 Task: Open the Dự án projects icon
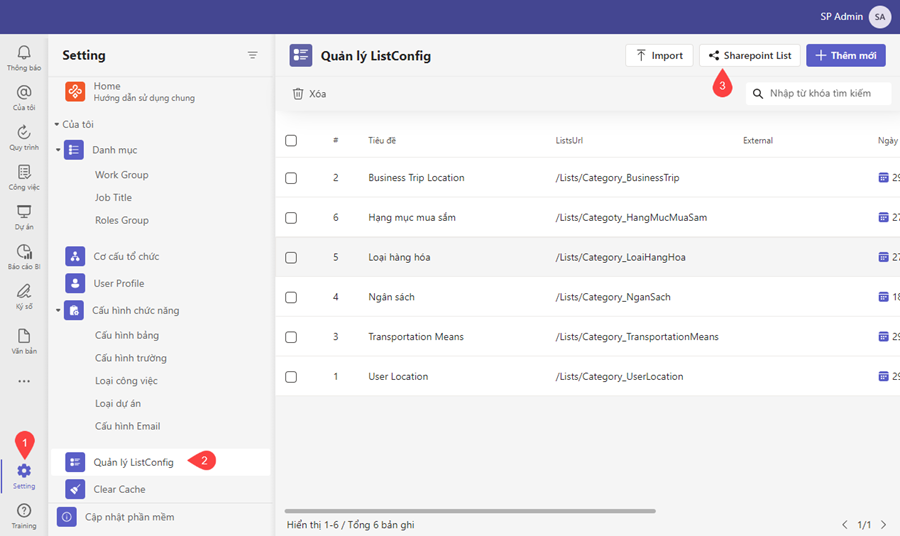[x=24, y=212]
